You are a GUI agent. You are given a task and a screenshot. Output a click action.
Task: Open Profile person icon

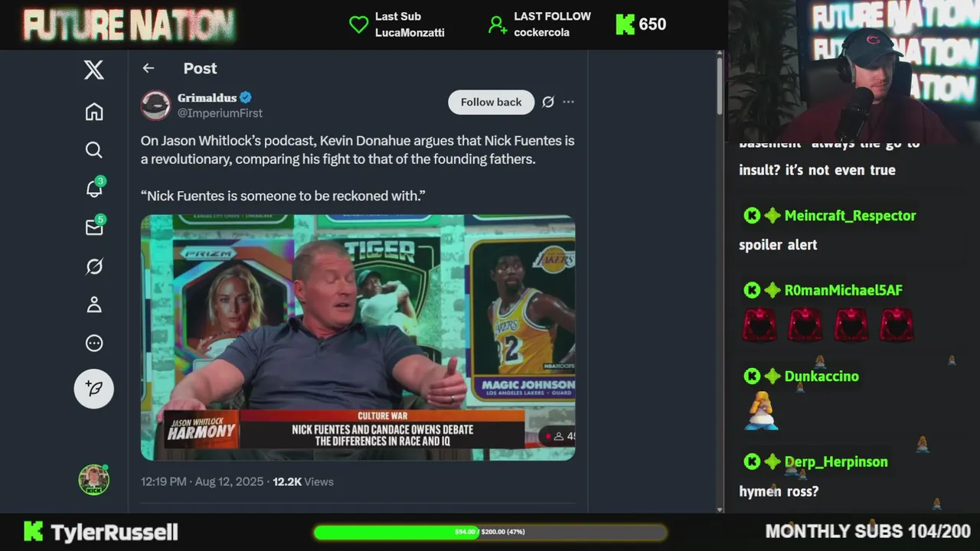pos(93,305)
